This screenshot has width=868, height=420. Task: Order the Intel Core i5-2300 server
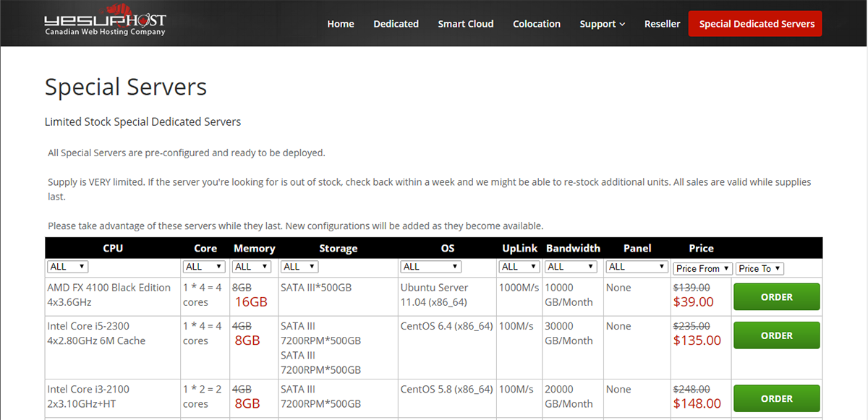pos(776,335)
